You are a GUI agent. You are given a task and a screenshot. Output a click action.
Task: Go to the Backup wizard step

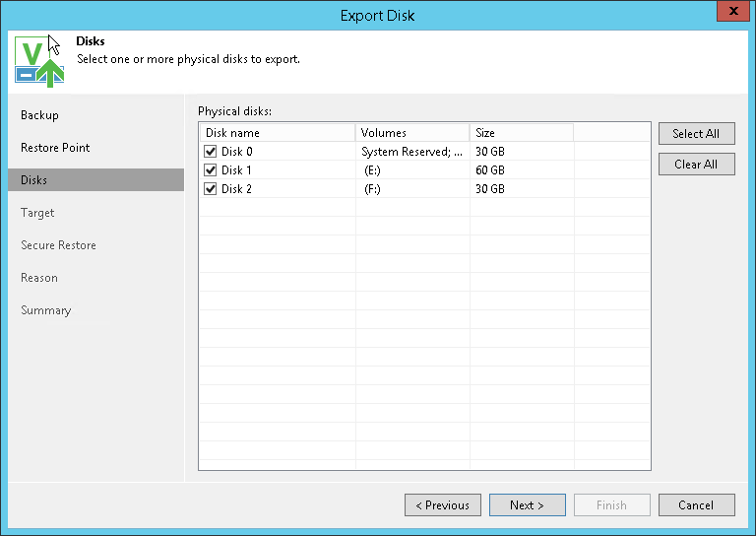tap(39, 115)
